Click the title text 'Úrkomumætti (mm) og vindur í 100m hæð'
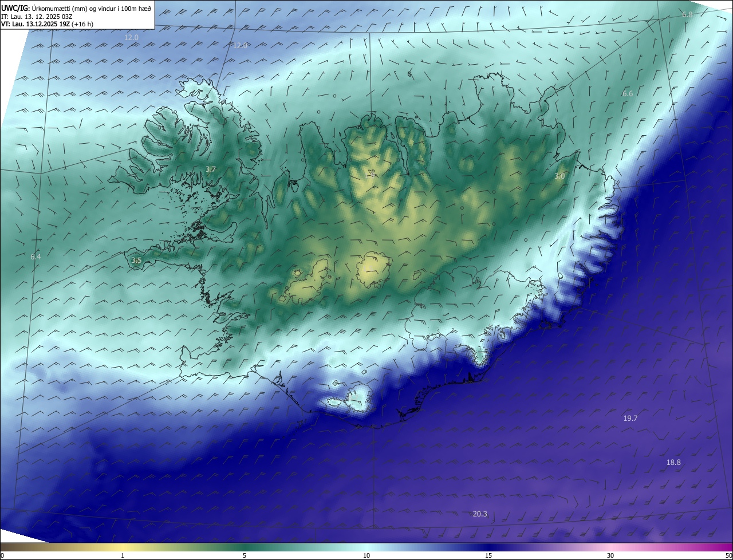Viewport: 733px width, 560px height. point(92,7)
